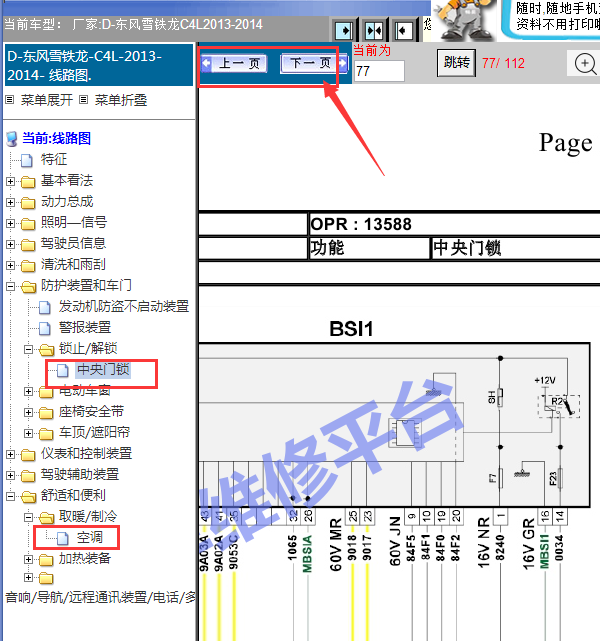
Task: Click the D-东风雪铁龙-C4L-2013-2014-线路图 header
Action: point(99,65)
